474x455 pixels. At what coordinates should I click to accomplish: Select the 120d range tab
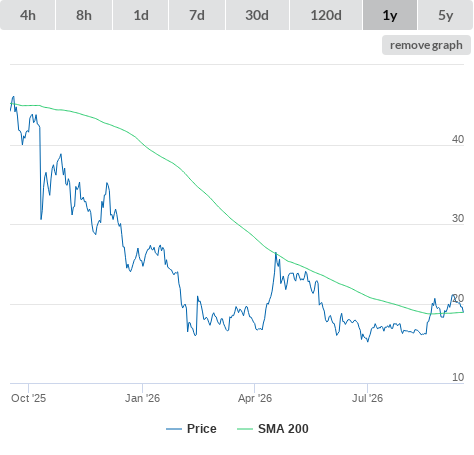(x=326, y=15)
